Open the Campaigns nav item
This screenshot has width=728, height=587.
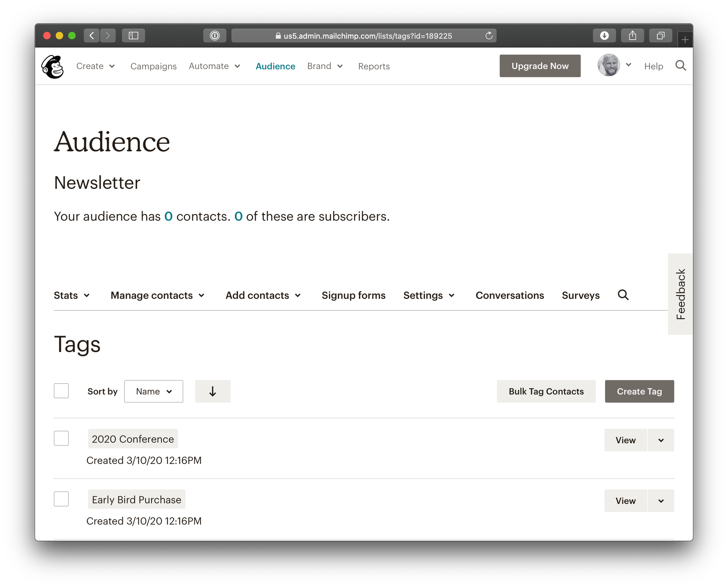click(154, 66)
